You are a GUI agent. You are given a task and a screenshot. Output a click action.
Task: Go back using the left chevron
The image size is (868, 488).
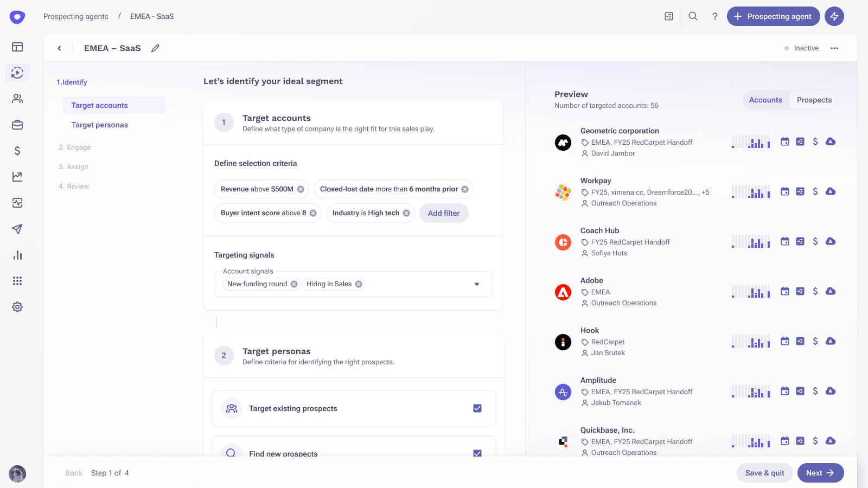pyautogui.click(x=60, y=48)
